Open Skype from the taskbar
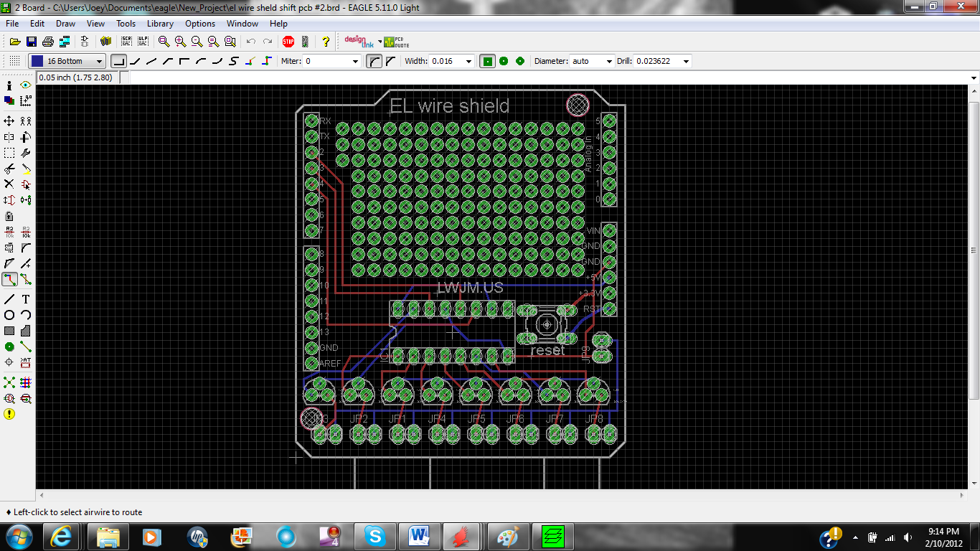The height and width of the screenshot is (551, 980). click(x=375, y=536)
